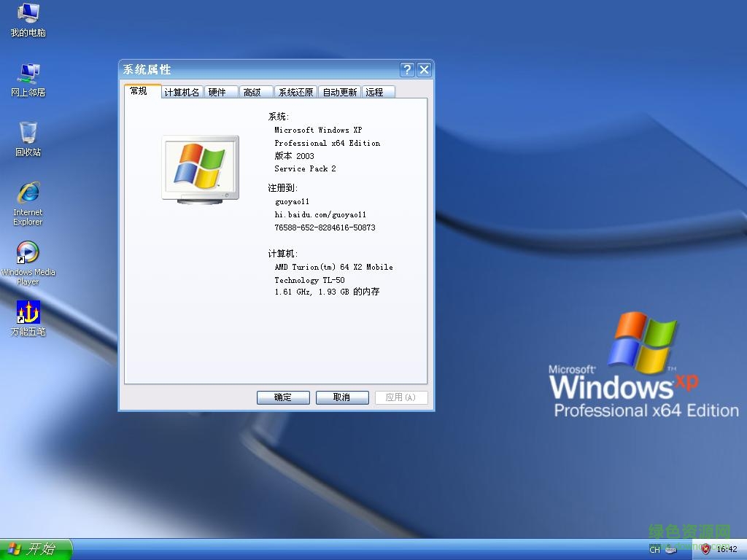The height and width of the screenshot is (560, 747).
Task: Open the 系统还原 (System Restore) tab
Action: 295,92
